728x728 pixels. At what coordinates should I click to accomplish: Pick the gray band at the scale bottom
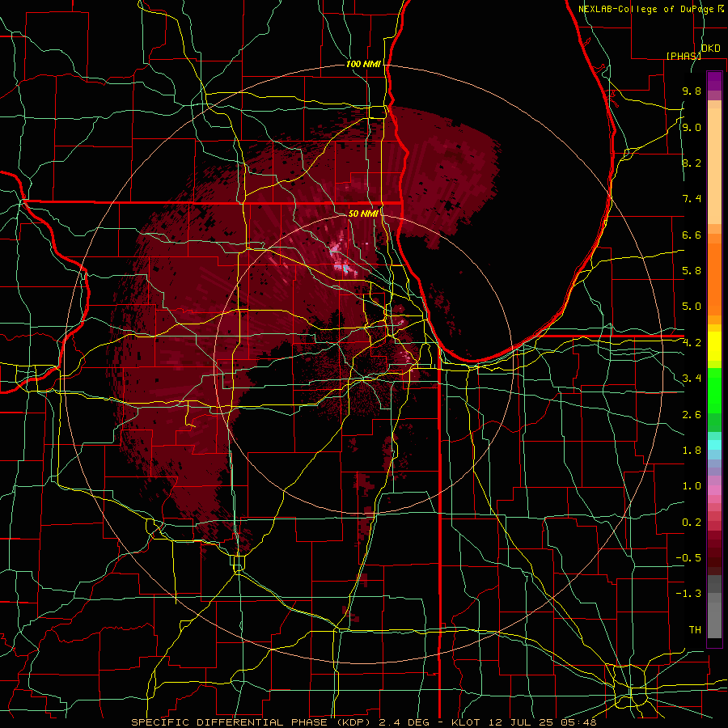click(x=714, y=606)
